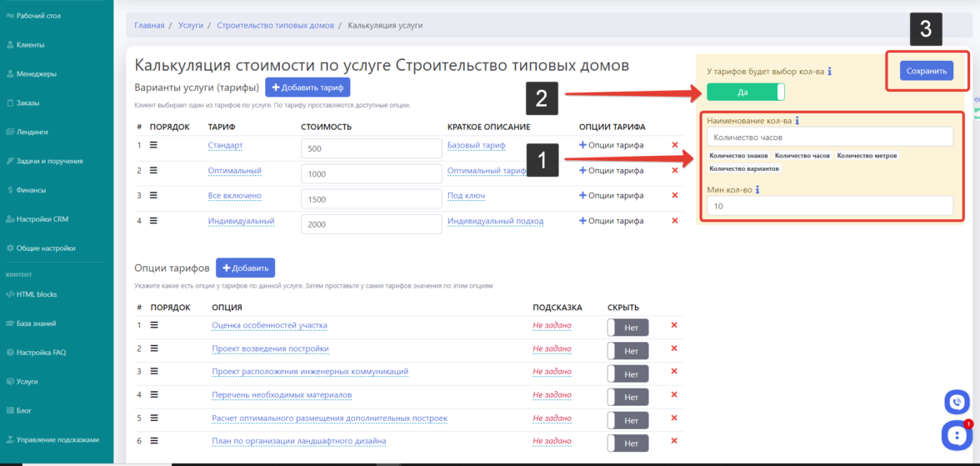Toggle Скрыть switch for Оценка особенностей участка
This screenshot has width=980, height=466.
(627, 327)
